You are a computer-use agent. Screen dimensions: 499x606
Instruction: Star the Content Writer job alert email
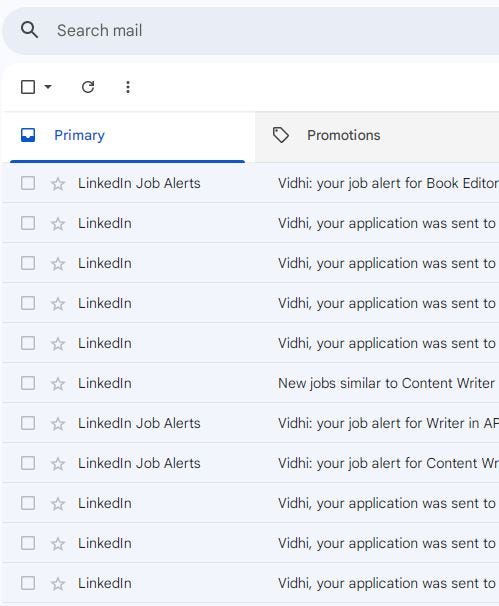58,464
